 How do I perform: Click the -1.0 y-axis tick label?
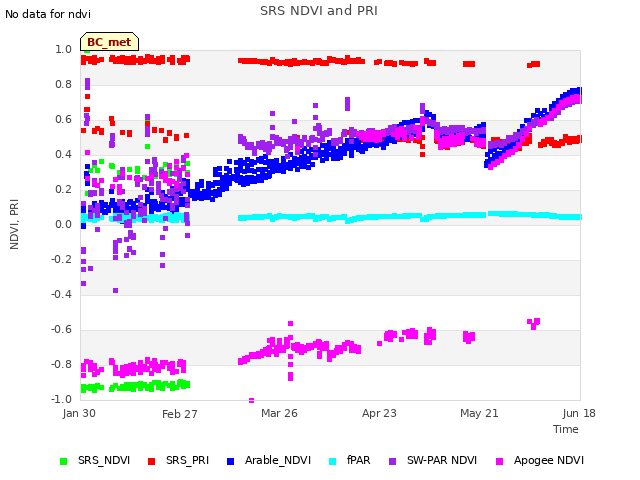[62, 399]
